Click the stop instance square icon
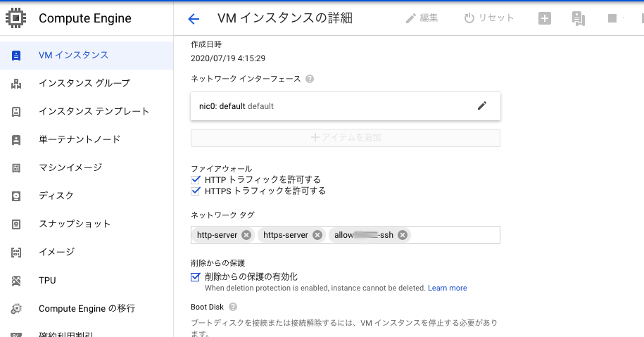The image size is (644, 337). coord(612,18)
